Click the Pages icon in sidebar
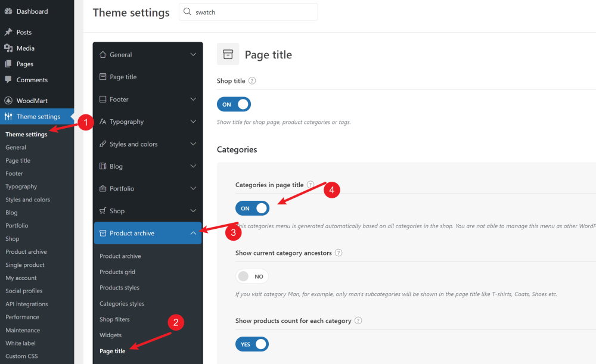This screenshot has width=596, height=364. pos(8,64)
